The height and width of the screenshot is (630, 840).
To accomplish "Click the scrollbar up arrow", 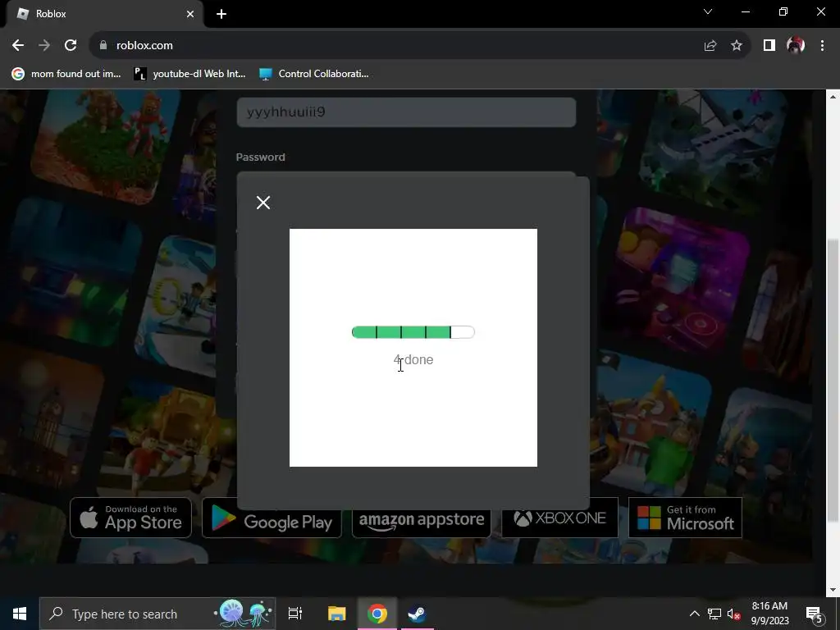I will 832,97.
